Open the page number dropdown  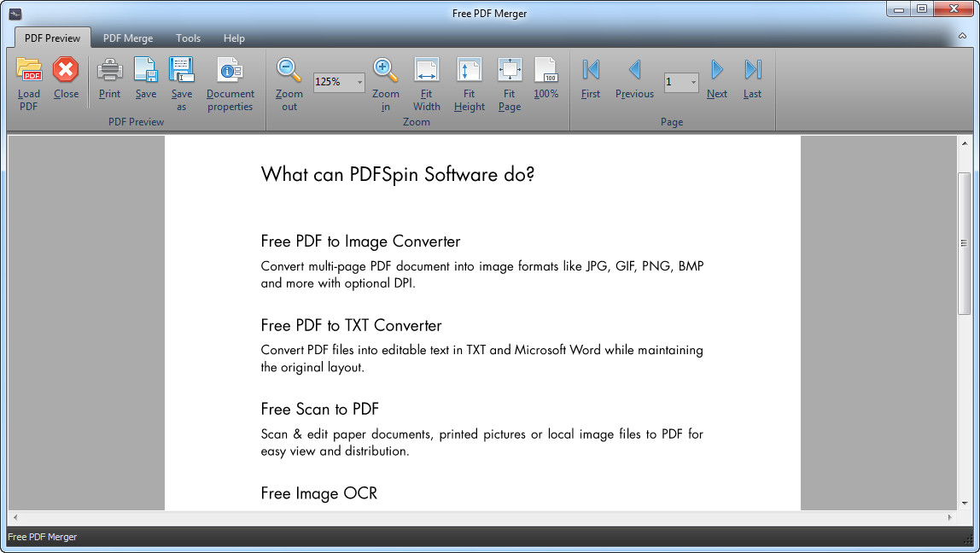point(693,82)
